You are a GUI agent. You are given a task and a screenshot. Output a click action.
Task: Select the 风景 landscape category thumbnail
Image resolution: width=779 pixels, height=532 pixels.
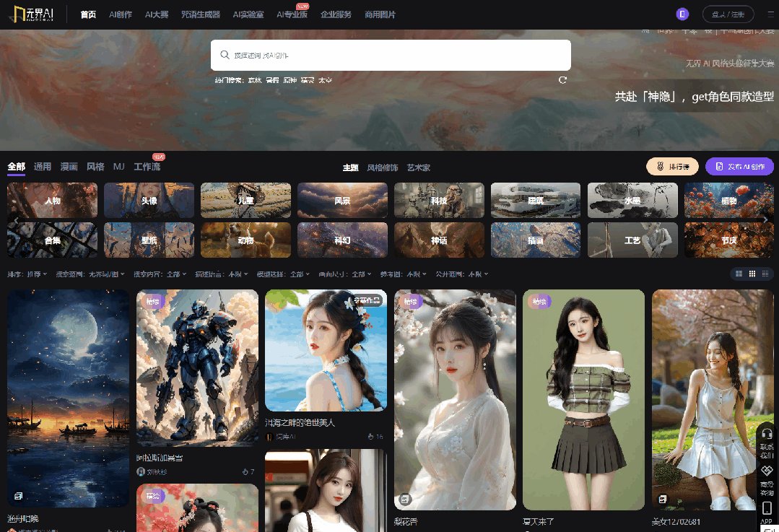[342, 200]
